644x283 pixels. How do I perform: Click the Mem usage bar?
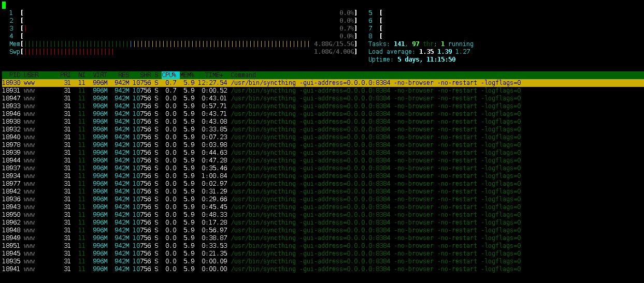pyautogui.click(x=183, y=43)
